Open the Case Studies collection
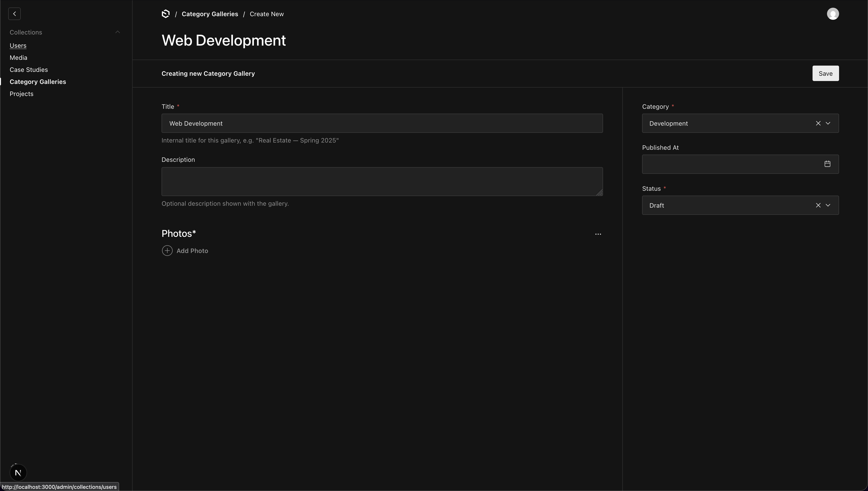The height and width of the screenshot is (491, 868). (29, 69)
